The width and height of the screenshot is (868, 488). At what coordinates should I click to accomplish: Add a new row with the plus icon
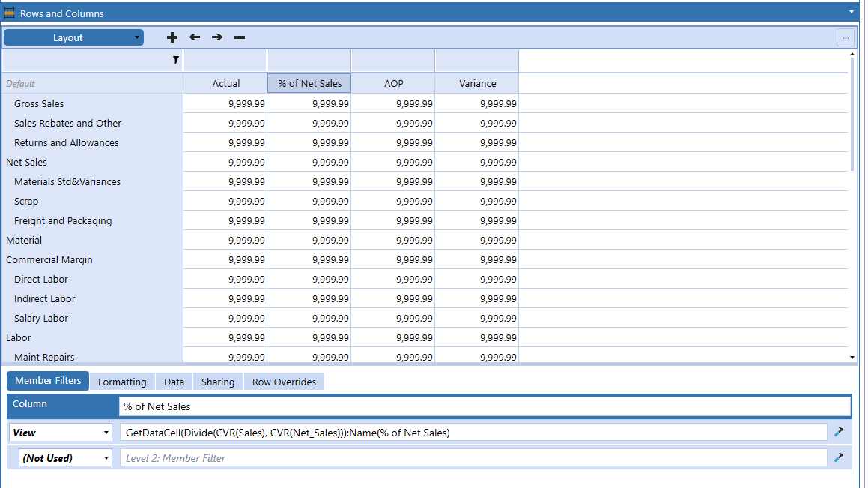pyautogui.click(x=172, y=37)
